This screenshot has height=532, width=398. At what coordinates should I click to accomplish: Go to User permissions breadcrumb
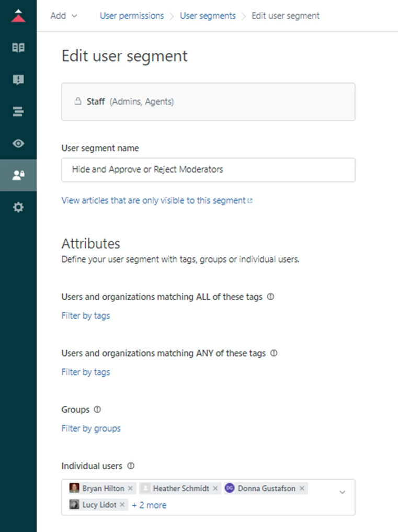pos(132,16)
